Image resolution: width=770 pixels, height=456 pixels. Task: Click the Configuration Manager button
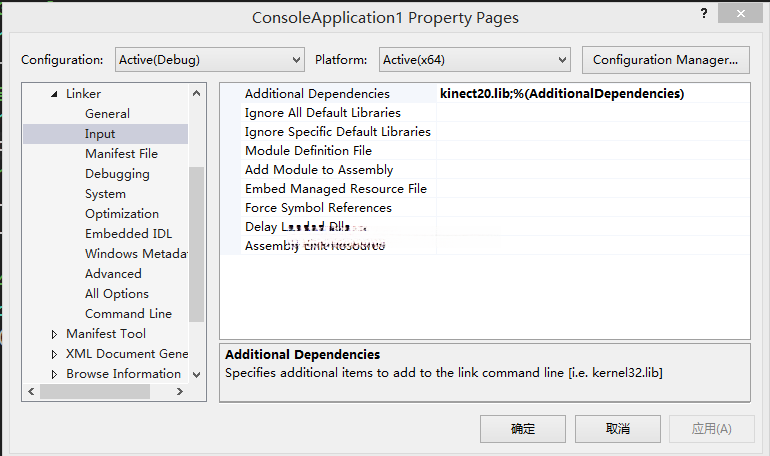[665, 60]
